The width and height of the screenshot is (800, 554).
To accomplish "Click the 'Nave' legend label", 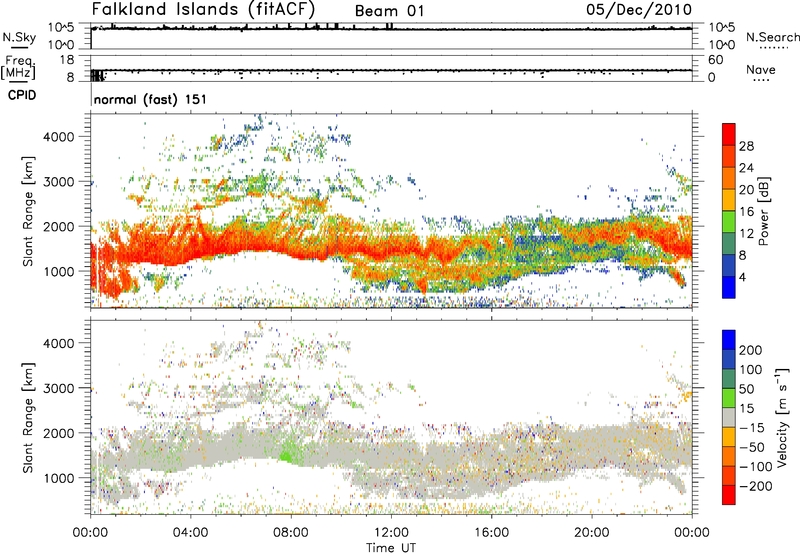I will pyautogui.click(x=760, y=69).
